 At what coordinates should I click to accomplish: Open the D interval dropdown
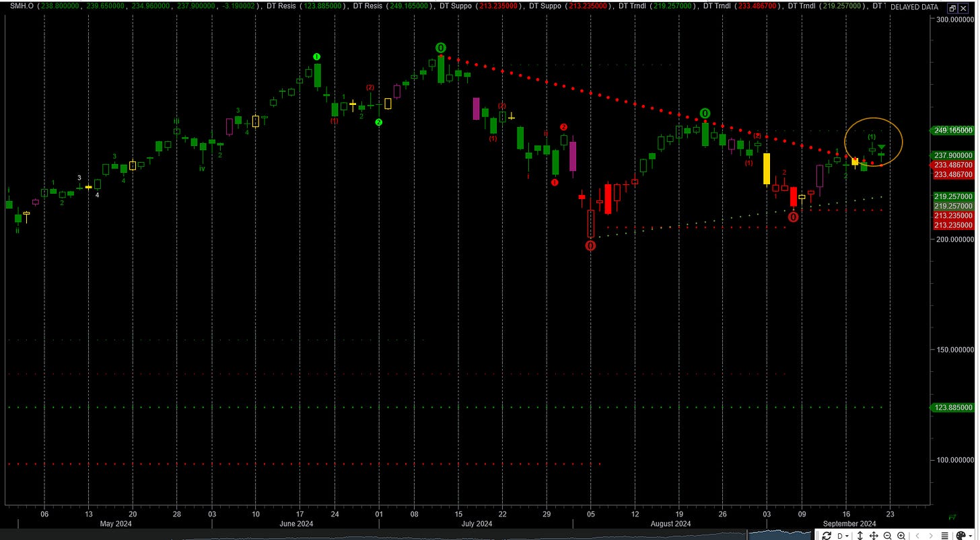(x=843, y=536)
